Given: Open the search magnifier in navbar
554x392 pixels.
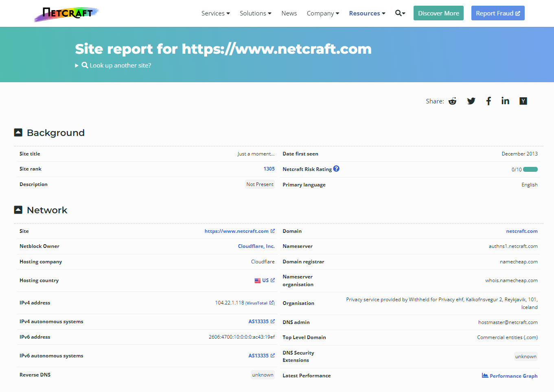Looking at the screenshot, I should tap(400, 13).
